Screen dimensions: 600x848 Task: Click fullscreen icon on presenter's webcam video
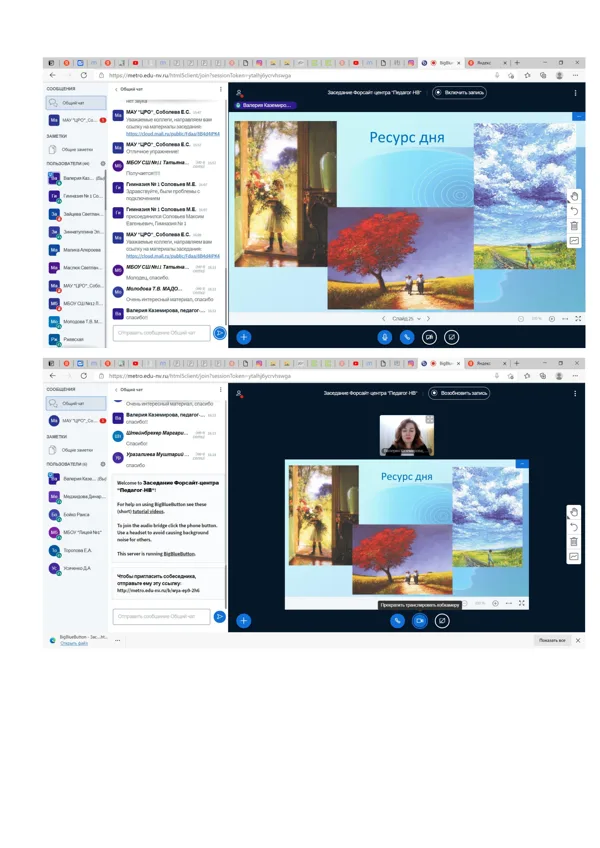click(x=430, y=420)
